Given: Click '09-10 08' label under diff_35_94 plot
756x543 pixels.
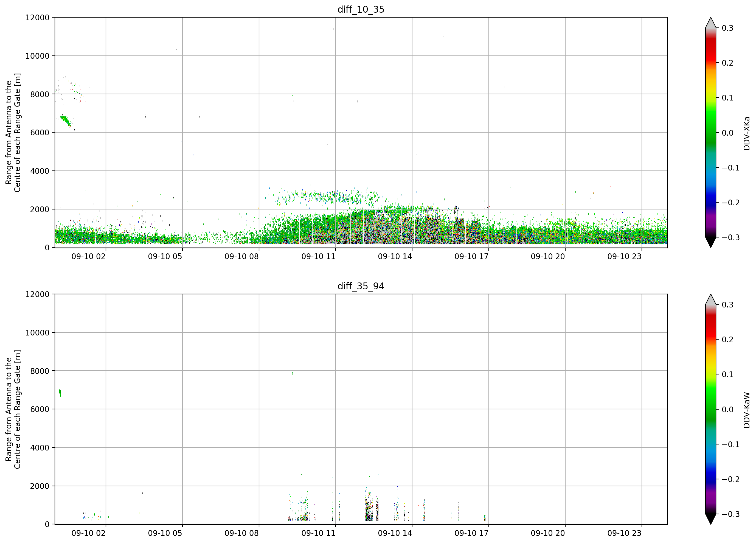Looking at the screenshot, I should 242,533.
